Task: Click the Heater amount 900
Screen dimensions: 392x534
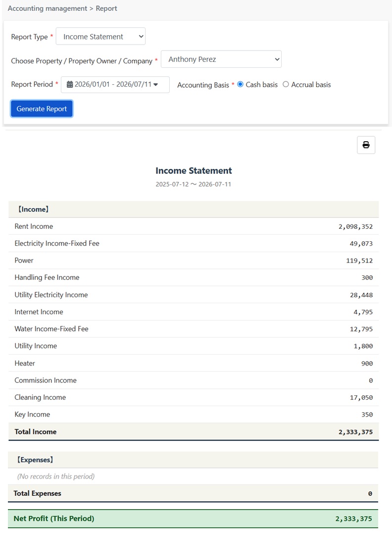Action: (367, 364)
